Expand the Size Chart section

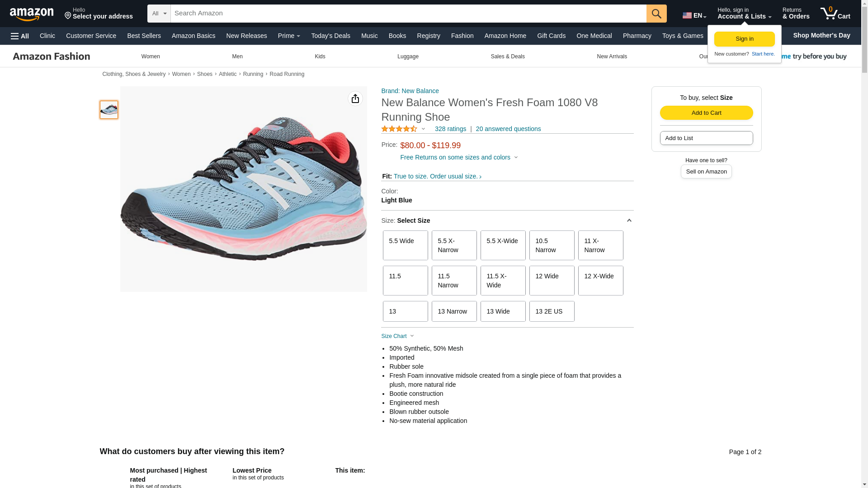click(x=397, y=336)
